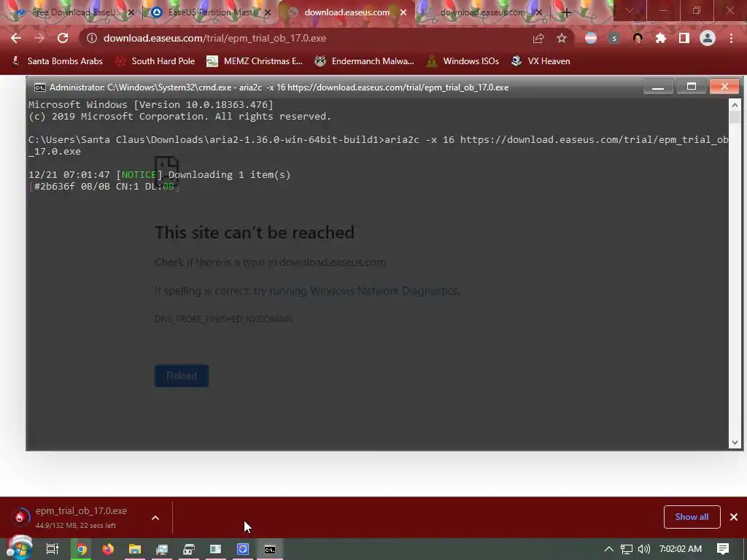Viewport: 747px width, 560px height.
Task: Open the gray 'S' extension icon
Action: (x=614, y=38)
